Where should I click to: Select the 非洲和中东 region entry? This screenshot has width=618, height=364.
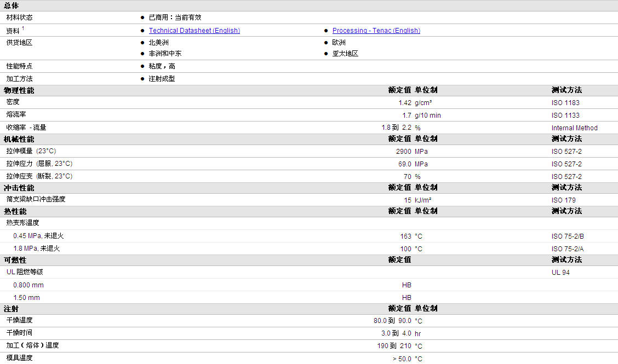click(165, 54)
